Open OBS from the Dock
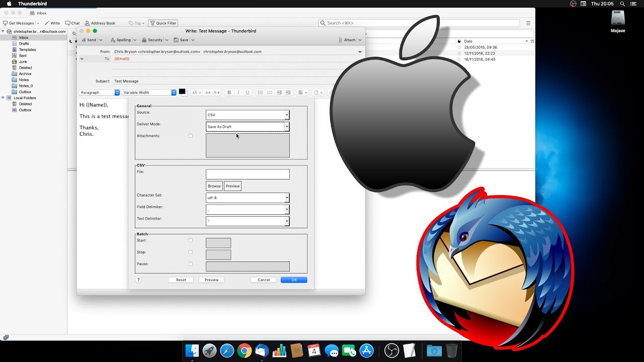 pyautogui.click(x=392, y=350)
